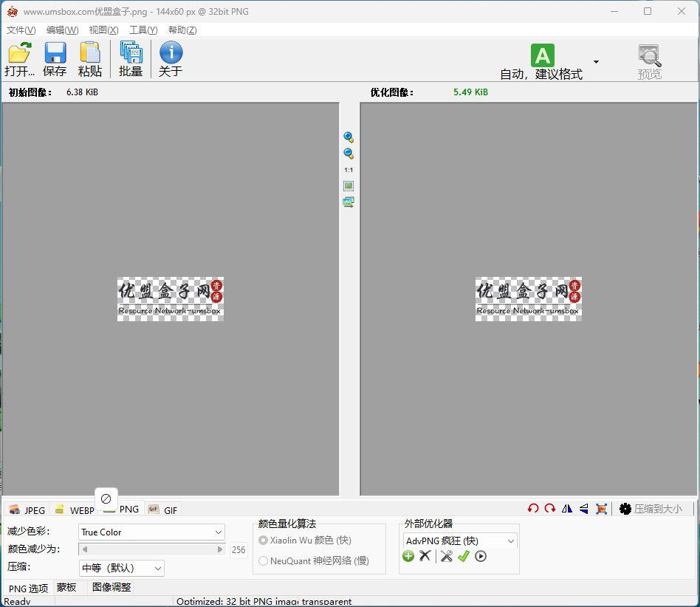Open the 文件 menu
The image size is (700, 607).
pyautogui.click(x=21, y=30)
